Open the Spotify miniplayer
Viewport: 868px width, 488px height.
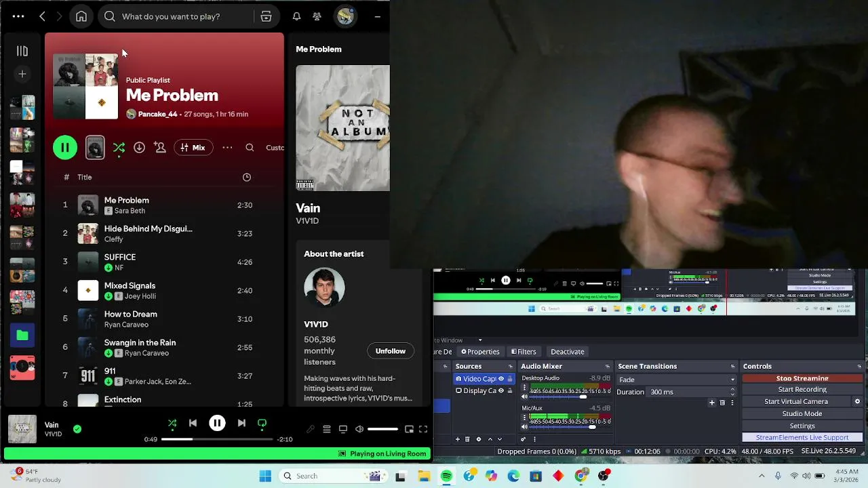point(409,429)
